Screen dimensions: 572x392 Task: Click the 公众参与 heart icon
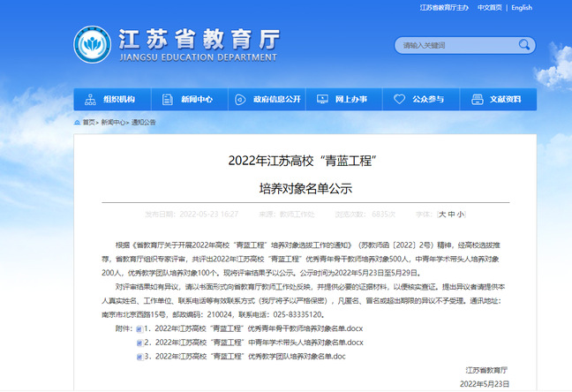pyautogui.click(x=400, y=99)
